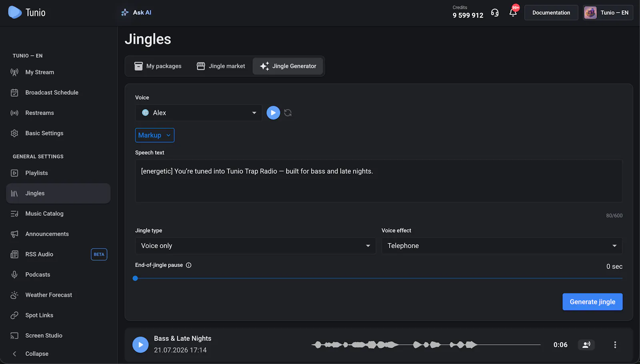Click the 0 sec pause value

(x=614, y=267)
